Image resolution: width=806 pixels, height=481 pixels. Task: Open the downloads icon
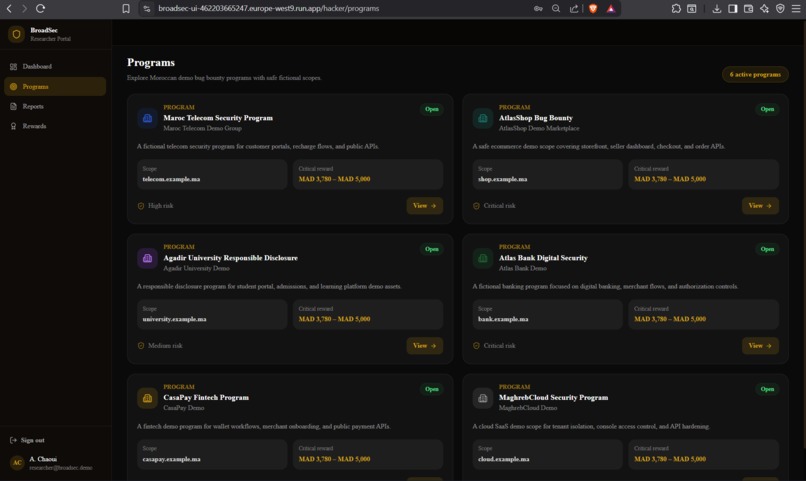coord(717,8)
